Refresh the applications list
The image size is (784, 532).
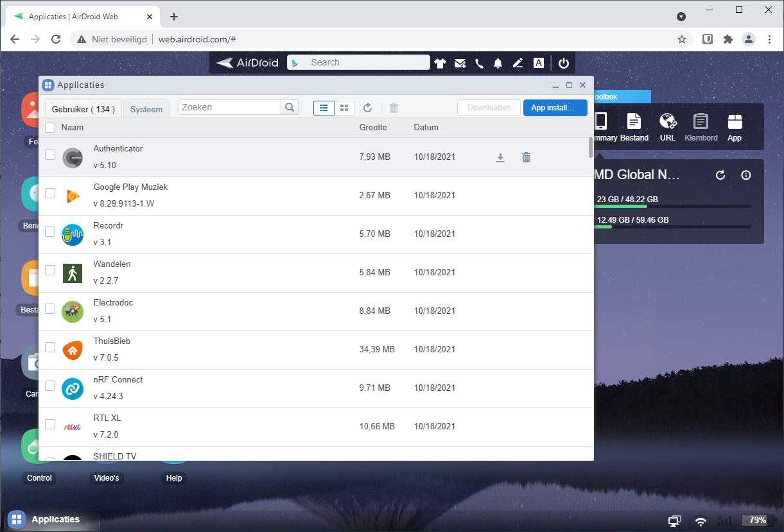coord(367,108)
